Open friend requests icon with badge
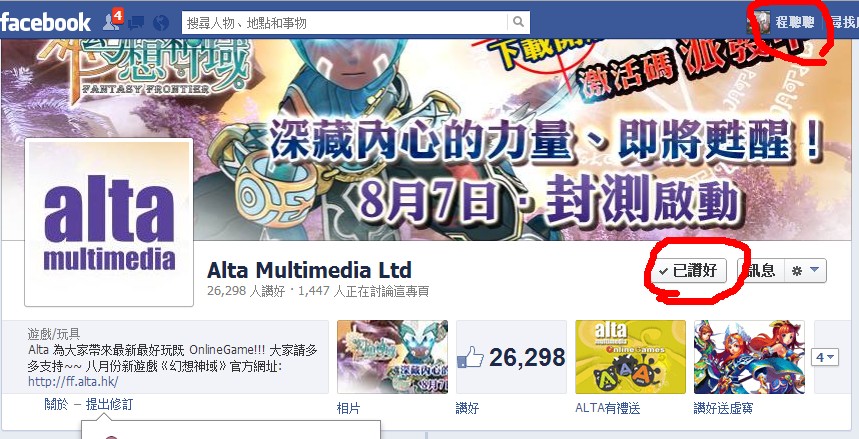 coord(112,20)
